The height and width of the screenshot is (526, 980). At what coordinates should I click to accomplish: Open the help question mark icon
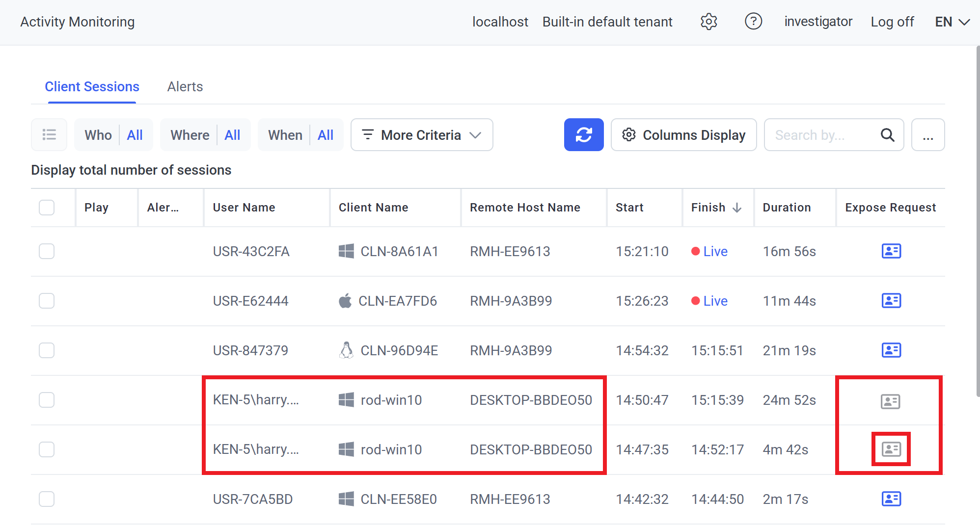753,22
